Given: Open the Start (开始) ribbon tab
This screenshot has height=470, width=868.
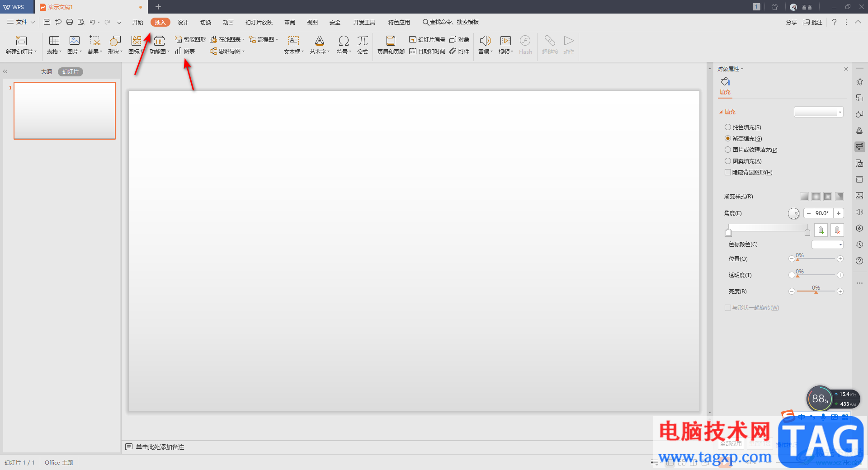Looking at the screenshot, I should coord(138,22).
